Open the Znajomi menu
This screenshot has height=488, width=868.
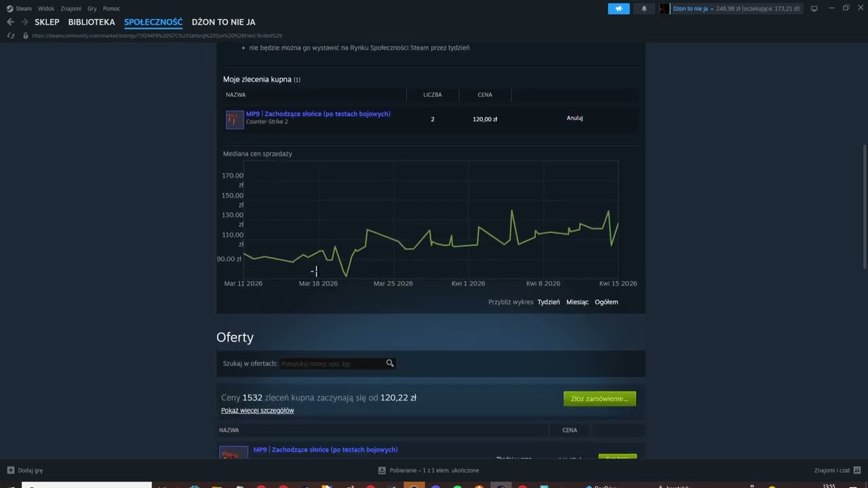[x=71, y=9]
